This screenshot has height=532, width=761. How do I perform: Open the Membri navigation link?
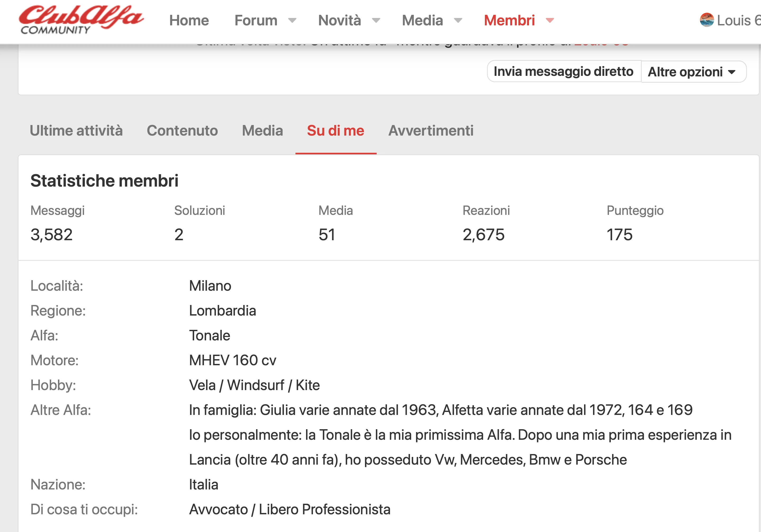(x=509, y=21)
